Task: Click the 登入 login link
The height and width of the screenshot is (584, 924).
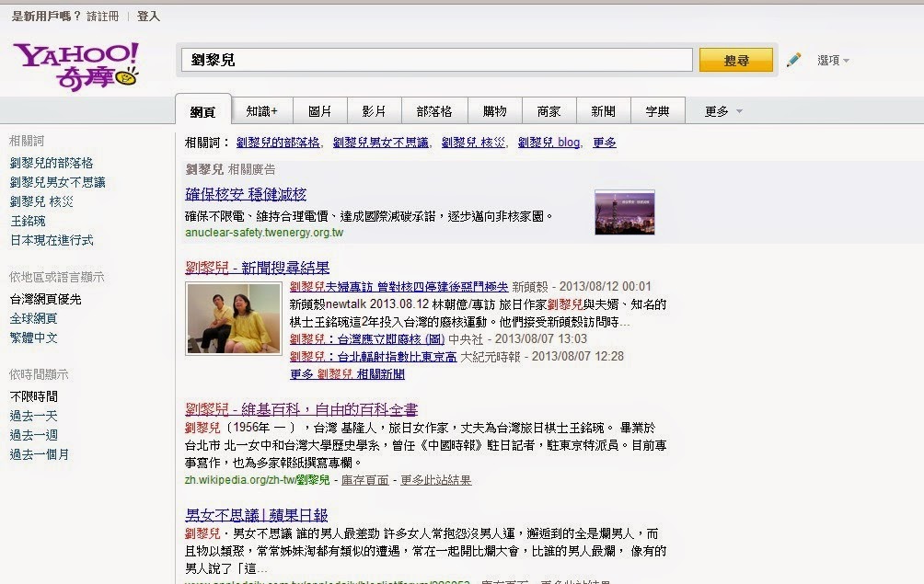Action: [148, 16]
